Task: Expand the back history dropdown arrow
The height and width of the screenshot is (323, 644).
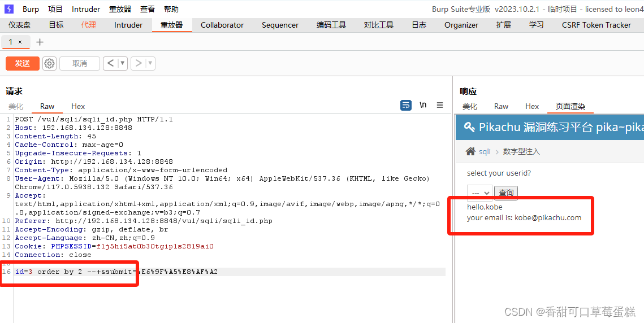Action: click(x=122, y=63)
